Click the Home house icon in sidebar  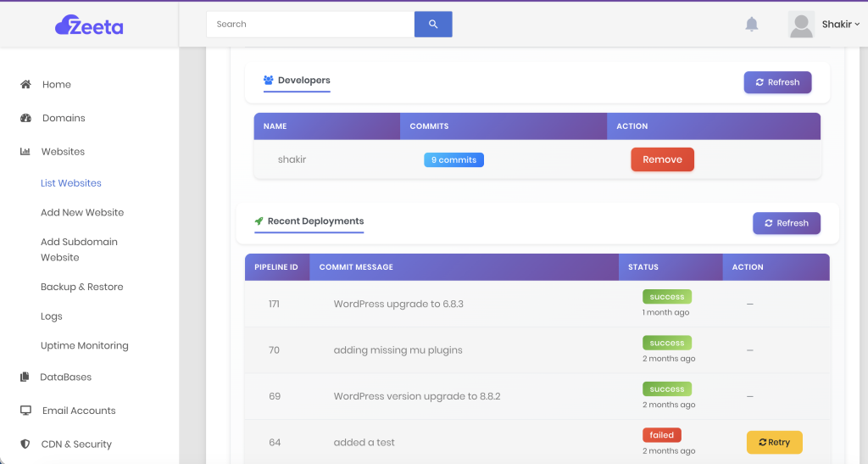tap(25, 85)
